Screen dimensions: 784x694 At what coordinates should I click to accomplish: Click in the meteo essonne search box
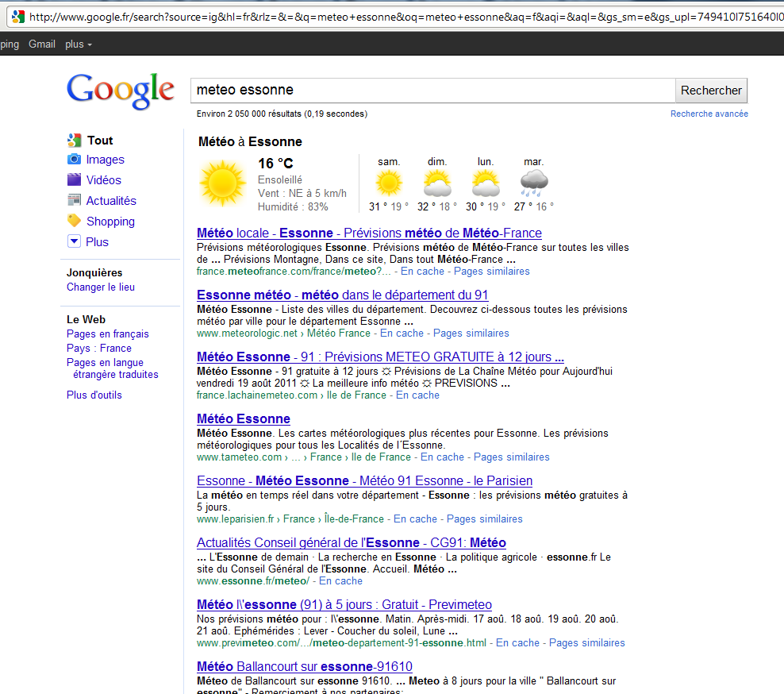click(x=433, y=91)
